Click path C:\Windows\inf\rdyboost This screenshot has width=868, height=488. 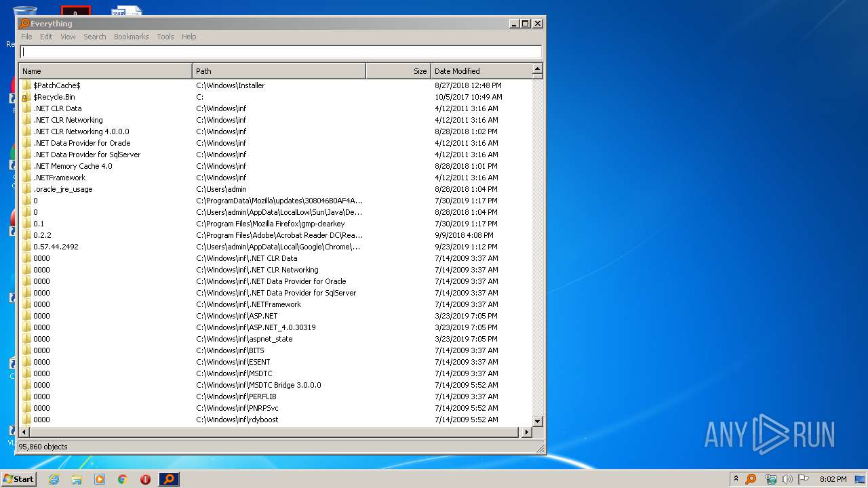(237, 420)
